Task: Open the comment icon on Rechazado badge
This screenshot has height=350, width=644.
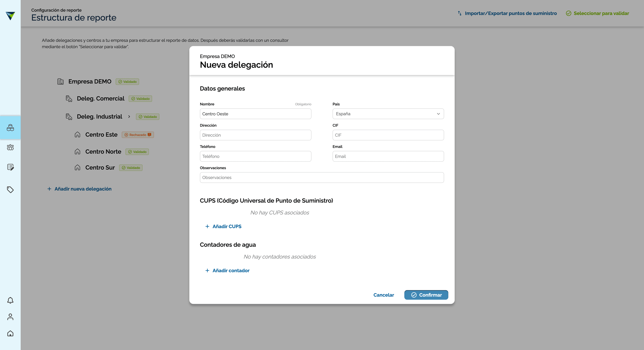Action: [149, 135]
